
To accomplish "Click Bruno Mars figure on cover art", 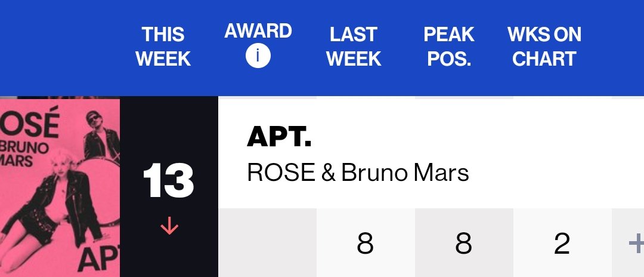I will coord(101,136).
